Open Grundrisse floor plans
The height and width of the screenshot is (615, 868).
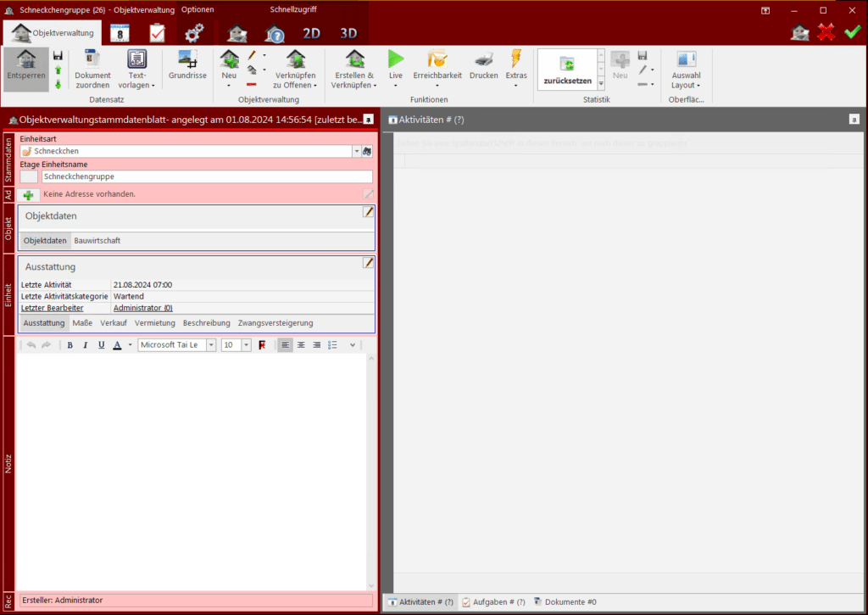point(187,64)
